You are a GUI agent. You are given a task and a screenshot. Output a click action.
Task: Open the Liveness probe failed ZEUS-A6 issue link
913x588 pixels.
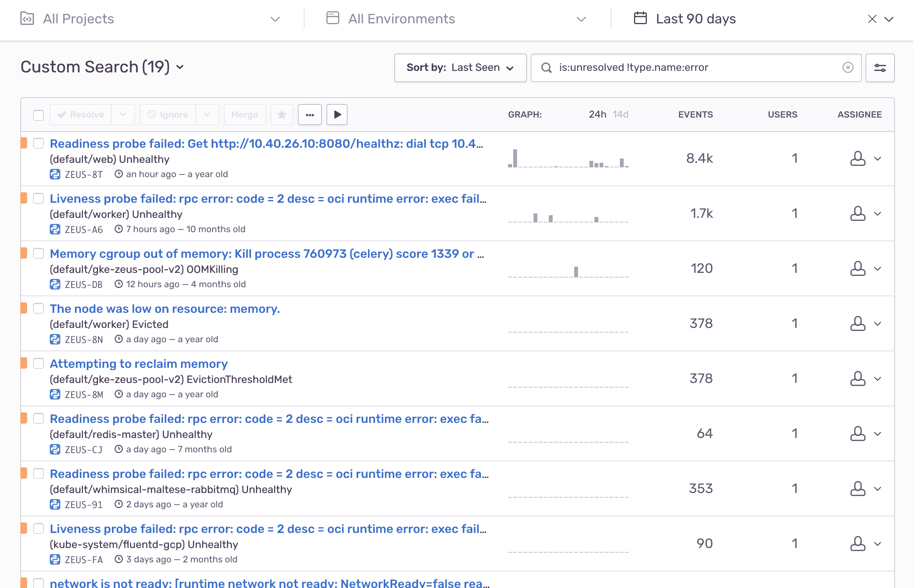tap(268, 199)
